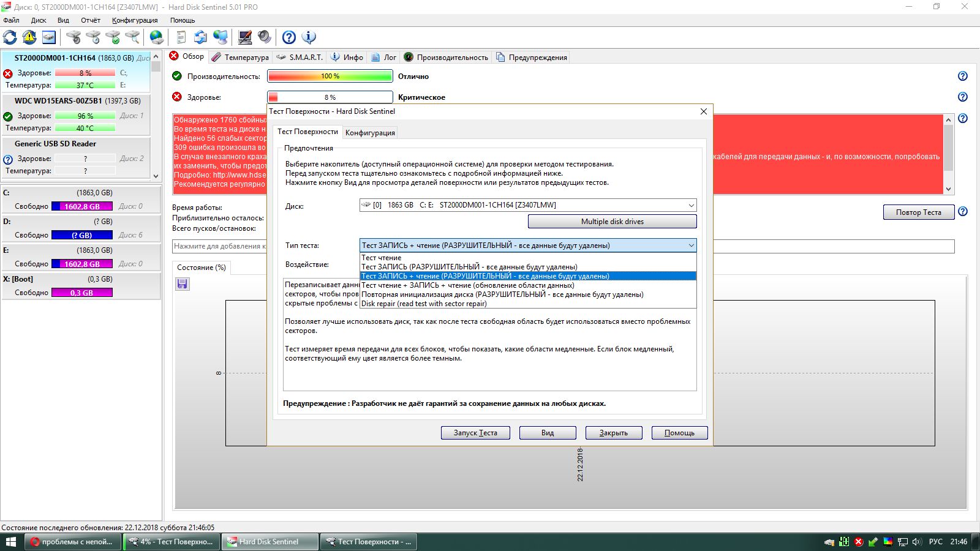Select highlighted 'Тест ЗАПИСЬ + чтение' list option

(528, 276)
